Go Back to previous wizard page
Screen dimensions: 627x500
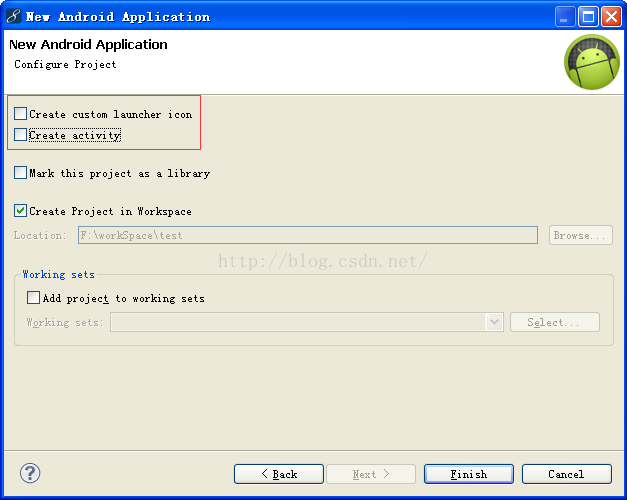tap(279, 474)
